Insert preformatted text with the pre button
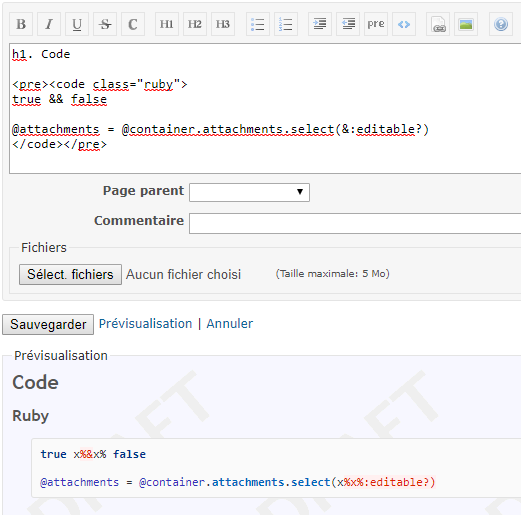Viewport: 521px width, 515px height. tap(376, 24)
